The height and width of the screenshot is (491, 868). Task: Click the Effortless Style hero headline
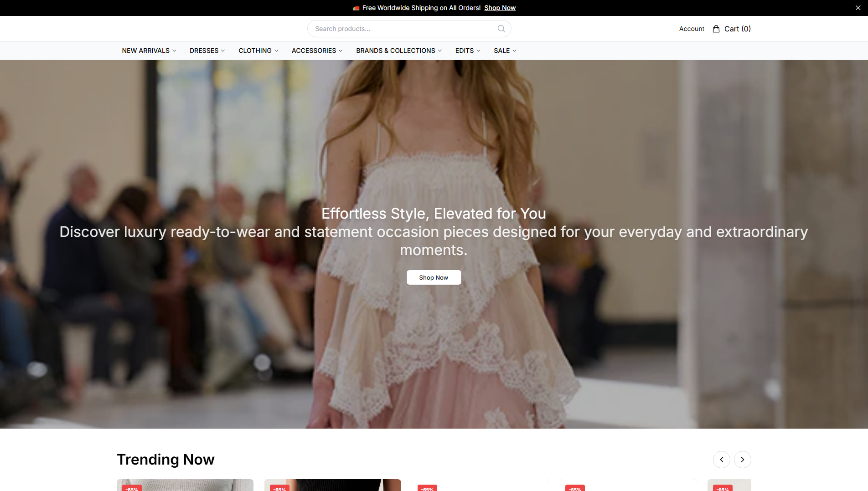click(x=434, y=214)
